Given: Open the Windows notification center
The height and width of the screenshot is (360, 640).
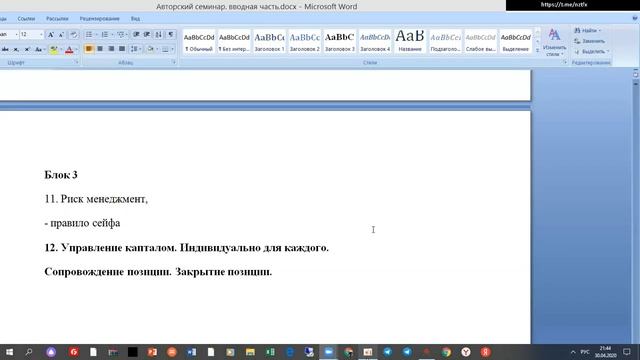Looking at the screenshot, I should click(x=627, y=352).
